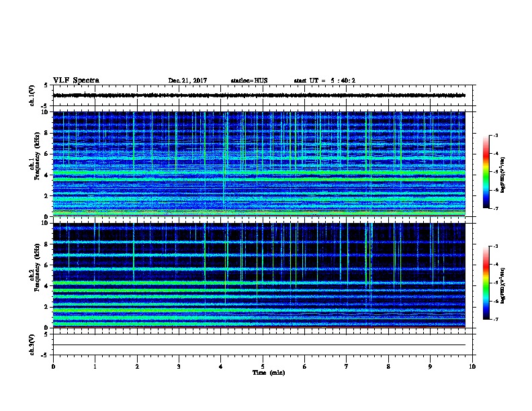The image size is (532, 411).
Task: Click time axis tick label "8"
Action: [x=388, y=367]
